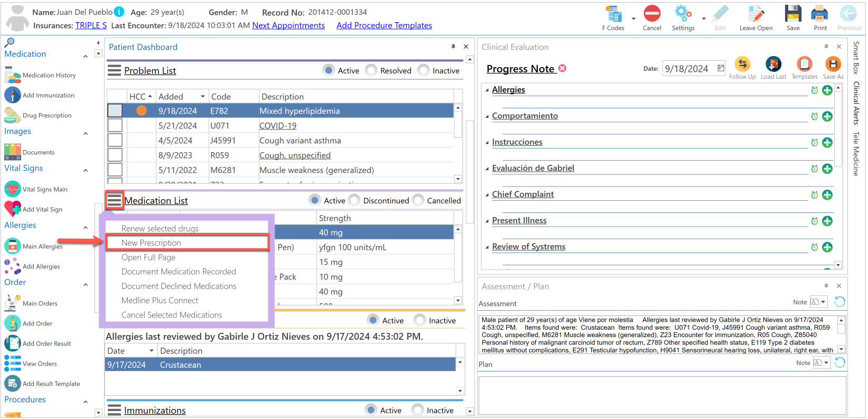Choose Cancel Selected Medications menu item
This screenshot has height=419, width=868.
click(x=172, y=315)
